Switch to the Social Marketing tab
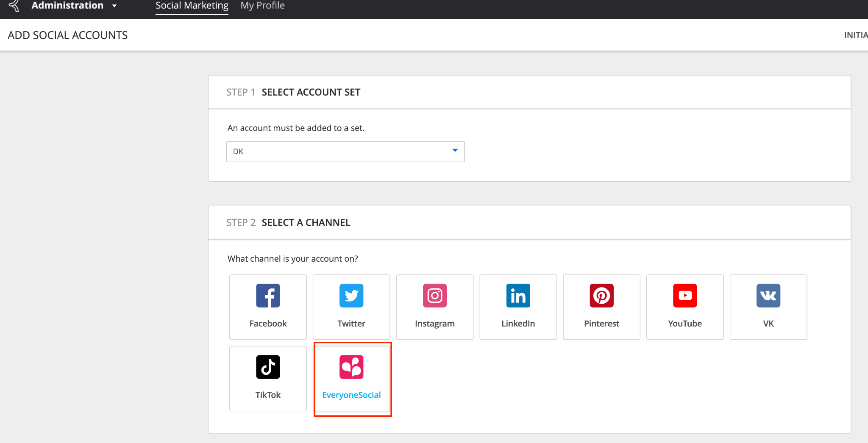Screen dimensions: 868x443 (x=192, y=6)
